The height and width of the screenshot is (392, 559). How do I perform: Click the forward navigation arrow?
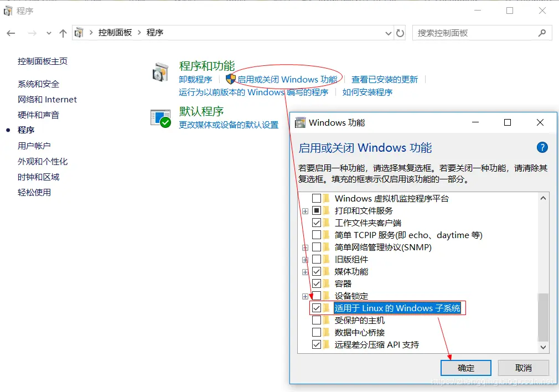[32, 33]
